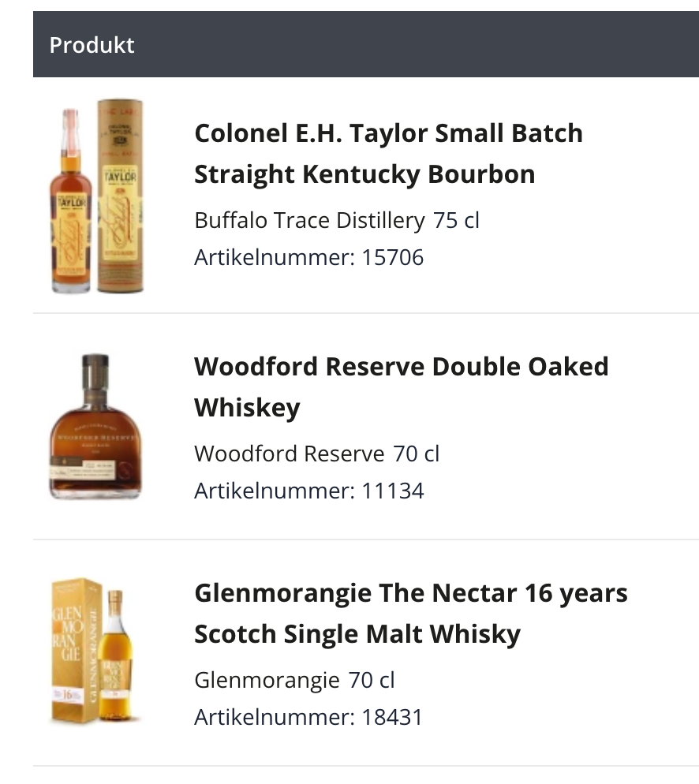Select the Buffalo Trace Distillery brand text
The height and width of the screenshot is (784, 699).
(309, 220)
